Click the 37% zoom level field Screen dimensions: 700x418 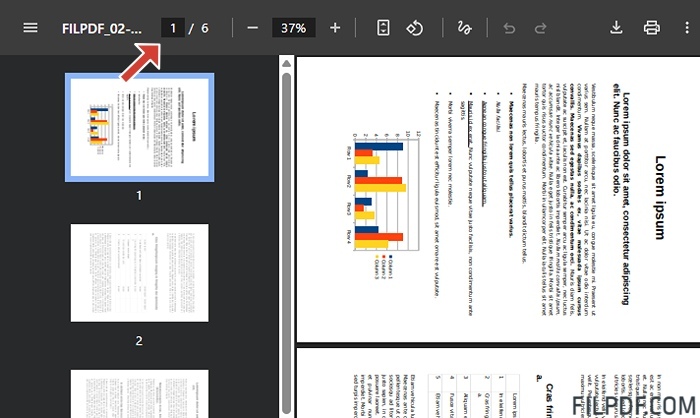293,28
